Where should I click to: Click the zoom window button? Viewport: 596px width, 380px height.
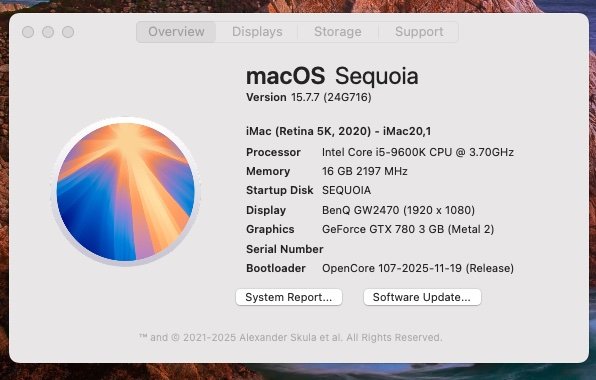coord(68,32)
